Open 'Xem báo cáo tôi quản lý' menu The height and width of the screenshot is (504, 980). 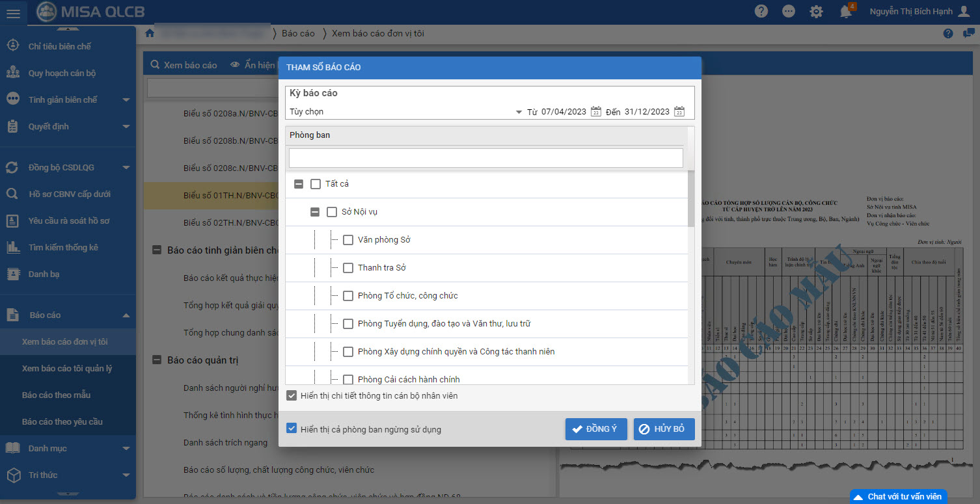[x=67, y=369]
